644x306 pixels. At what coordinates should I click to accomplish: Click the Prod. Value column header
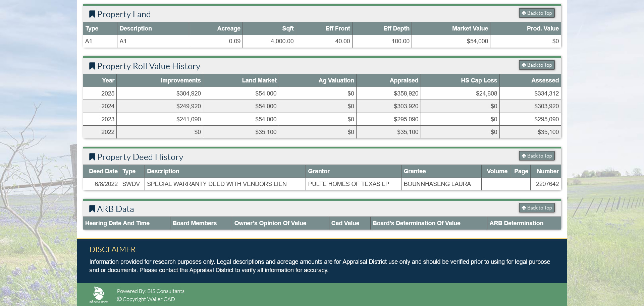(526, 28)
